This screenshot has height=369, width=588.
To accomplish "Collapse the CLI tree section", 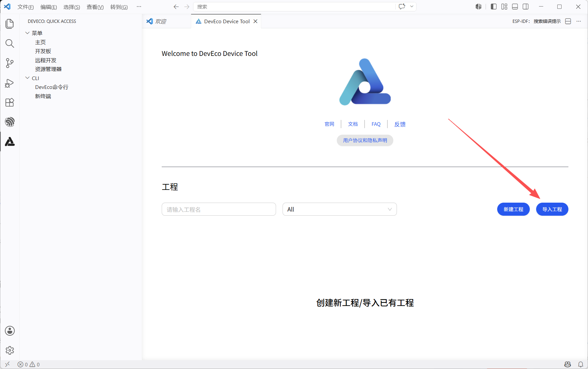I will click(x=27, y=78).
